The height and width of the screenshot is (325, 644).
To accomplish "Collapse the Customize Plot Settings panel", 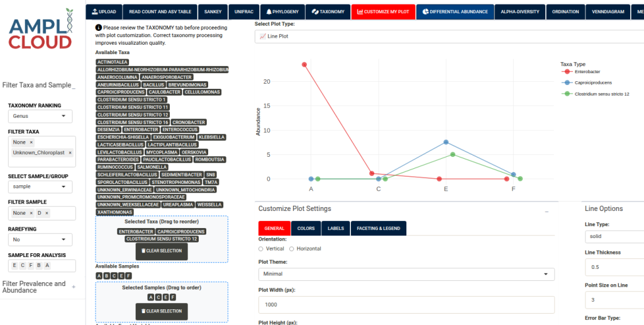I will click(x=547, y=211).
